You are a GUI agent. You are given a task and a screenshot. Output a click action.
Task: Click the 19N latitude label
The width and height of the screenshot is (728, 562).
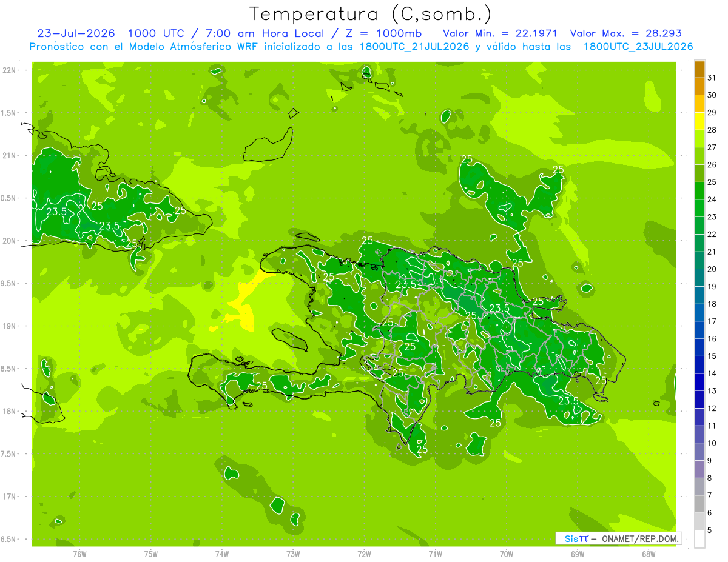10,326
